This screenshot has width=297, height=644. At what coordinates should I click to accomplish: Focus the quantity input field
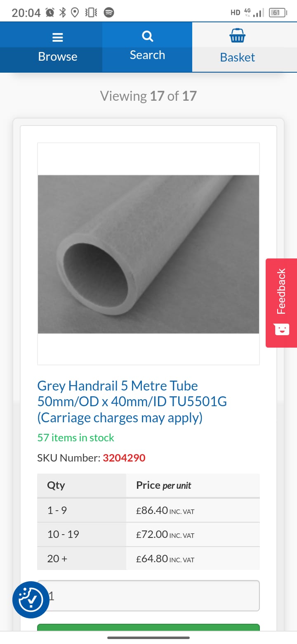click(148, 596)
